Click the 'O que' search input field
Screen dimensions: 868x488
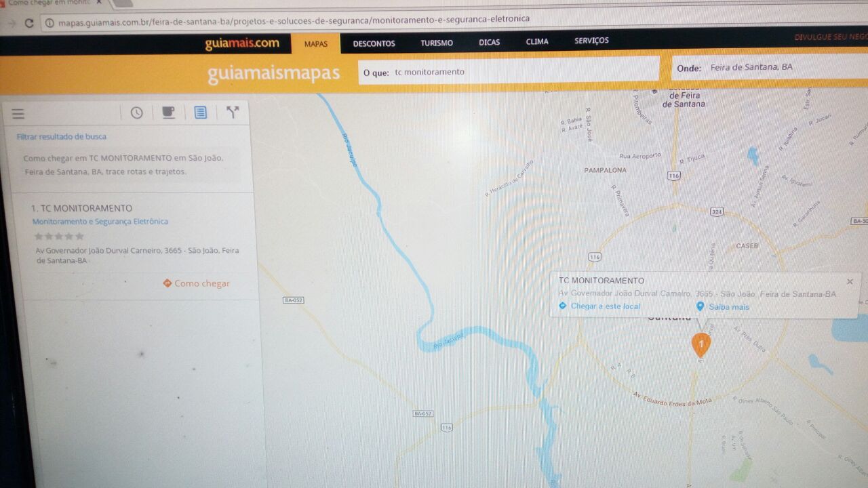pyautogui.click(x=522, y=71)
